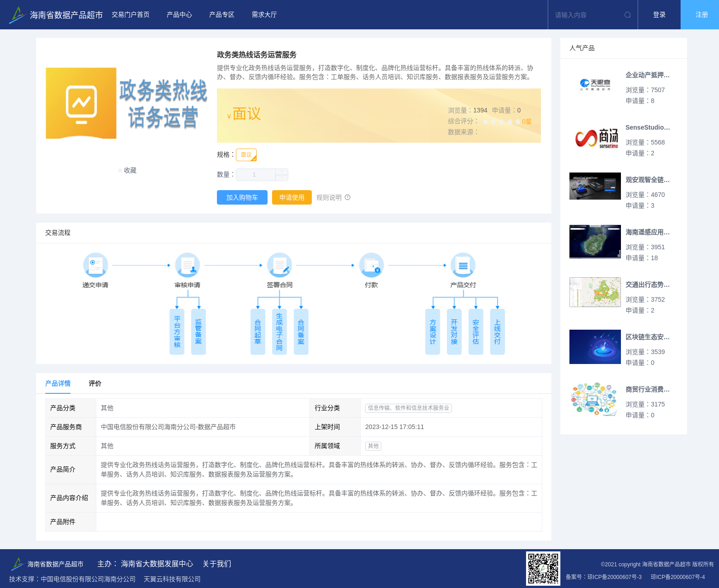
Task: Click the 合同起草 step box
Action: (258, 331)
